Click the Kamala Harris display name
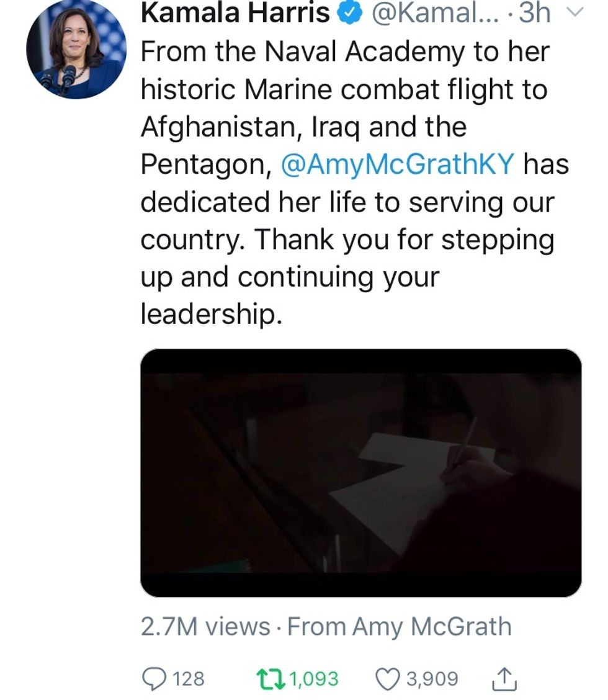 click(x=236, y=13)
